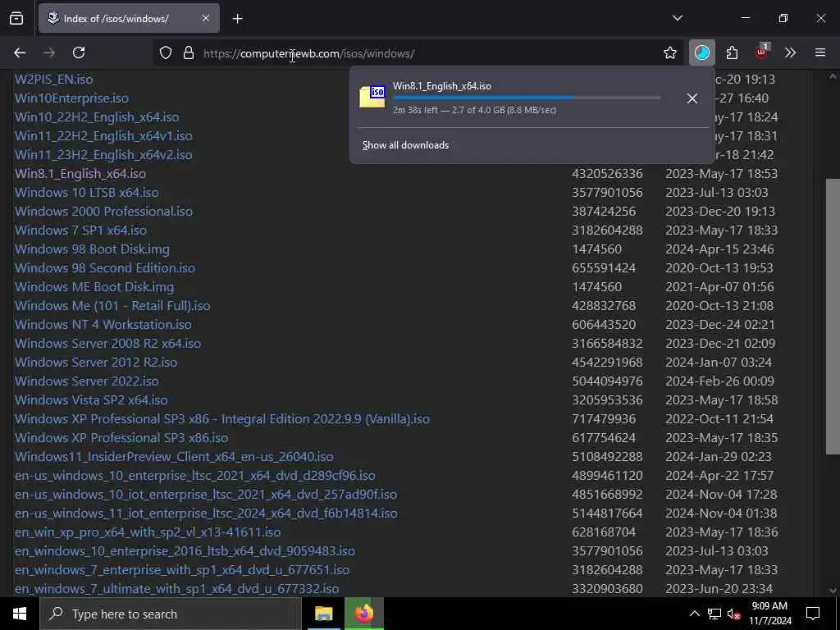Download Windows Server 2022.iso
The height and width of the screenshot is (630, 840).
(x=87, y=381)
